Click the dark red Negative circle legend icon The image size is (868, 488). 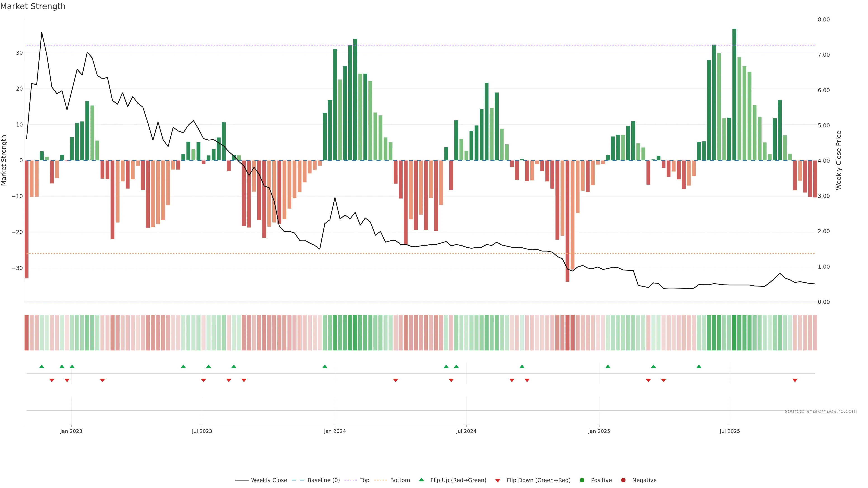pos(623,480)
